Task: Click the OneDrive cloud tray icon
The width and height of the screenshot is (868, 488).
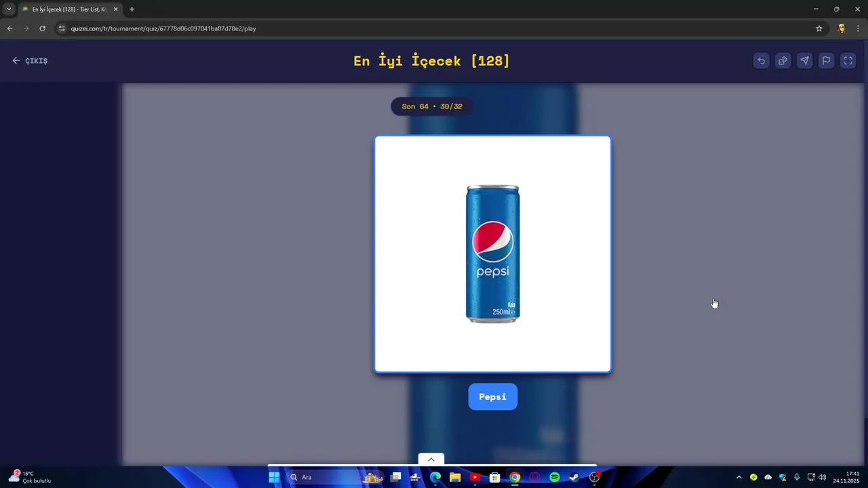Action: point(768,477)
